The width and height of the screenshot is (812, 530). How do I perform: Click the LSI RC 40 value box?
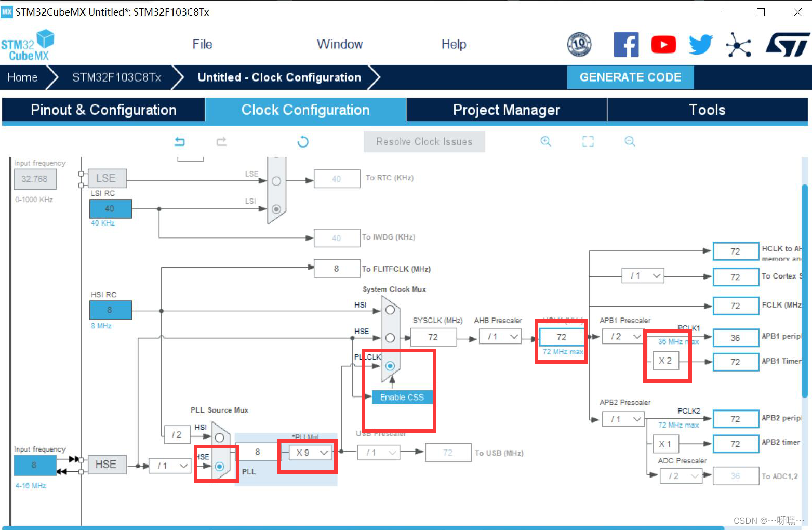[110, 209]
